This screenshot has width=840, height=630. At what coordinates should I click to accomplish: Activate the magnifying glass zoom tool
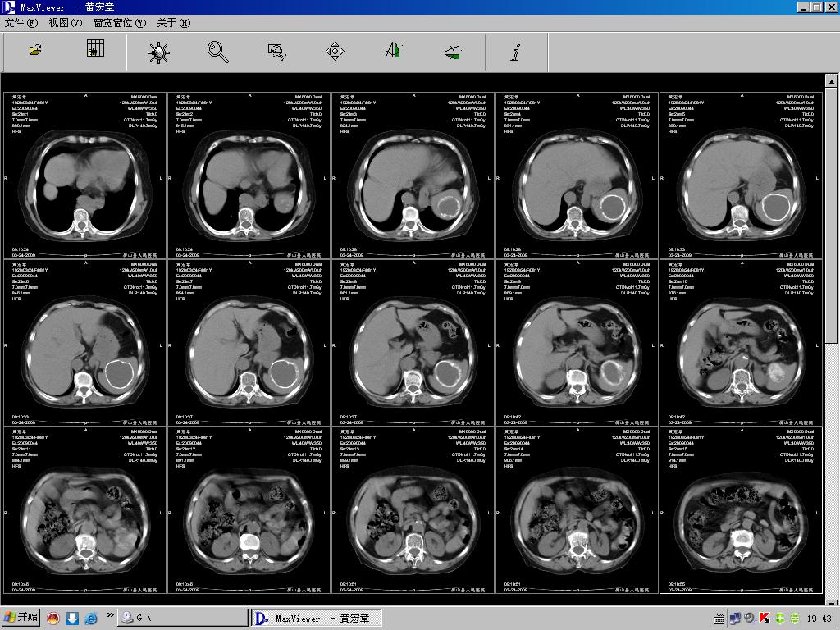tap(217, 52)
